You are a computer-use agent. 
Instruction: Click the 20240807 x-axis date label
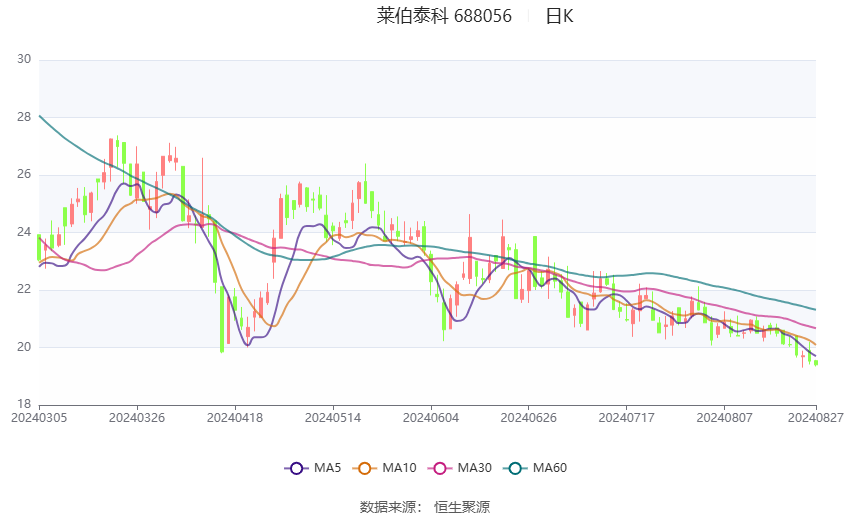pos(724,418)
